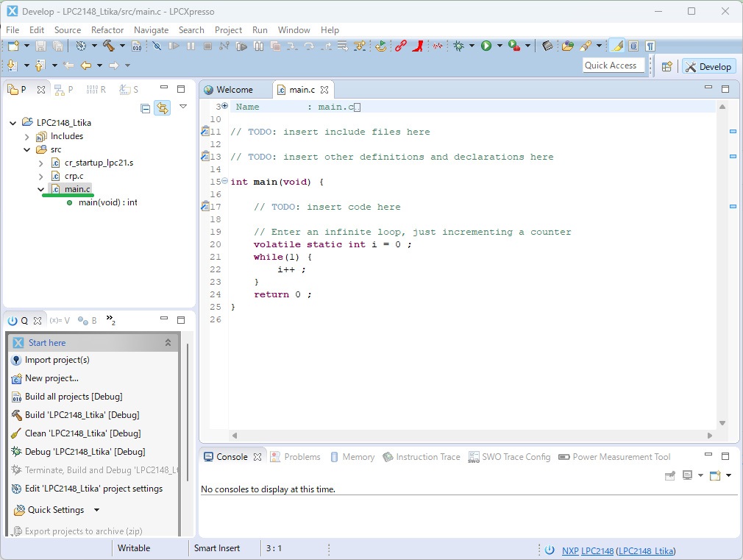Toggle Show Whitespace Characters pilcrow button
Screen dimensions: 743x560
pyautogui.click(x=650, y=46)
